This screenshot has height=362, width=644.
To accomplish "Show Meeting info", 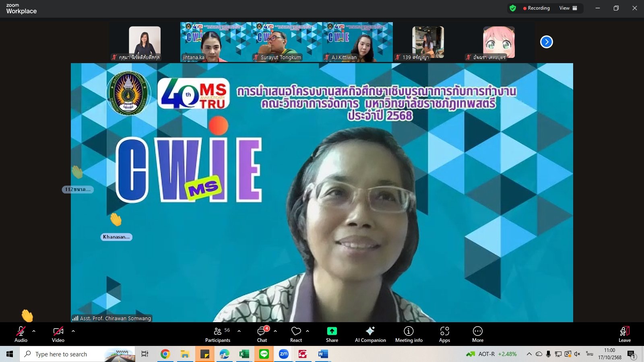I will coord(409,334).
